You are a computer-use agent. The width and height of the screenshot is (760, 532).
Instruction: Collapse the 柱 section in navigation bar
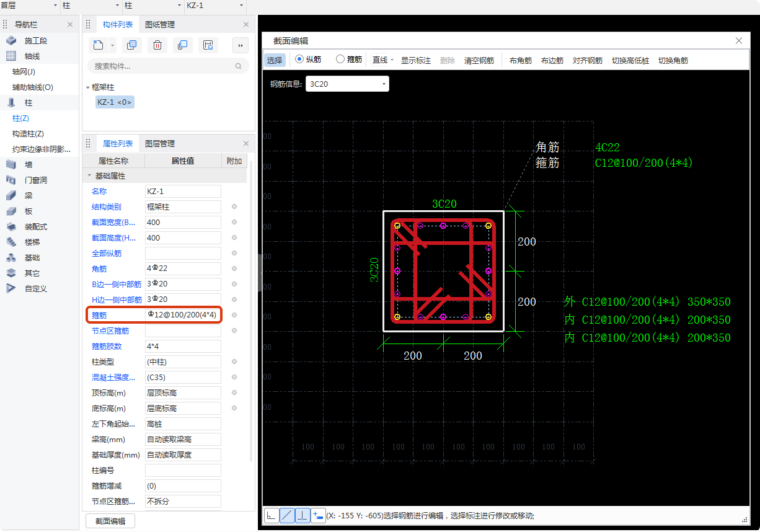click(28, 103)
